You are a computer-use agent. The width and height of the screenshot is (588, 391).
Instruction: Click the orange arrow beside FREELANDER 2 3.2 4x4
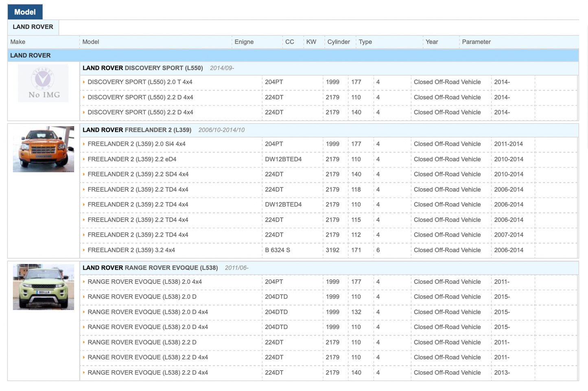pos(84,250)
